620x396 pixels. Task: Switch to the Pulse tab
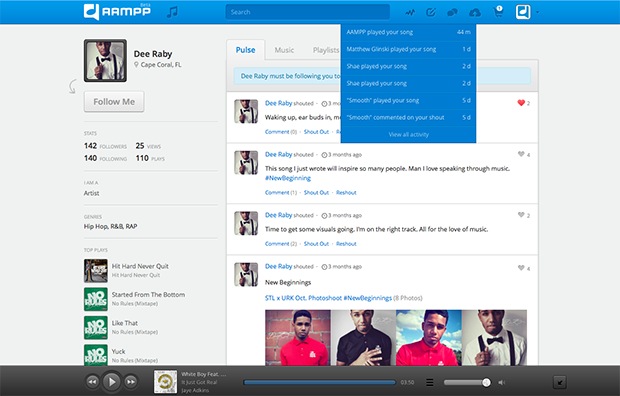click(x=246, y=50)
